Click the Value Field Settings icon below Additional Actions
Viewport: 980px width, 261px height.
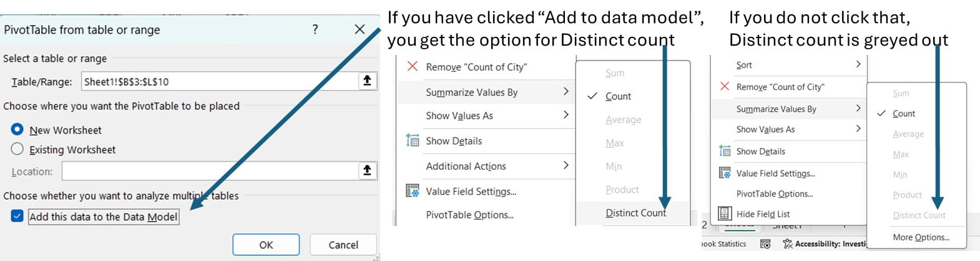(x=413, y=191)
